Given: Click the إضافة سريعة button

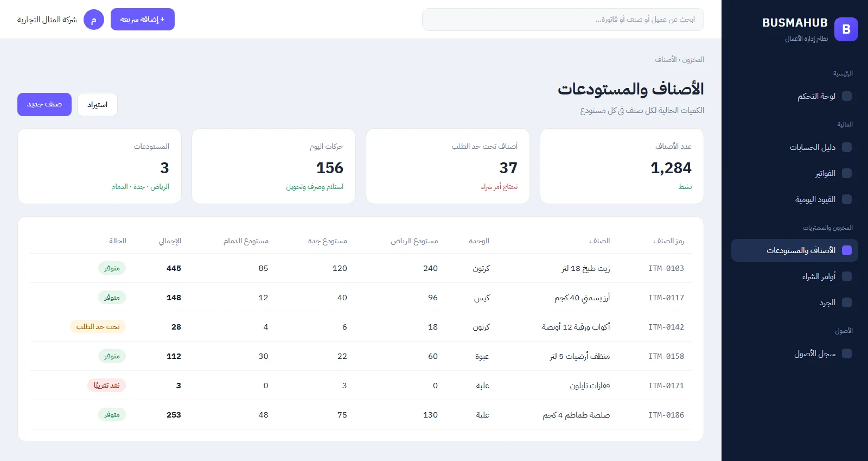Looking at the screenshot, I should tap(143, 20).
